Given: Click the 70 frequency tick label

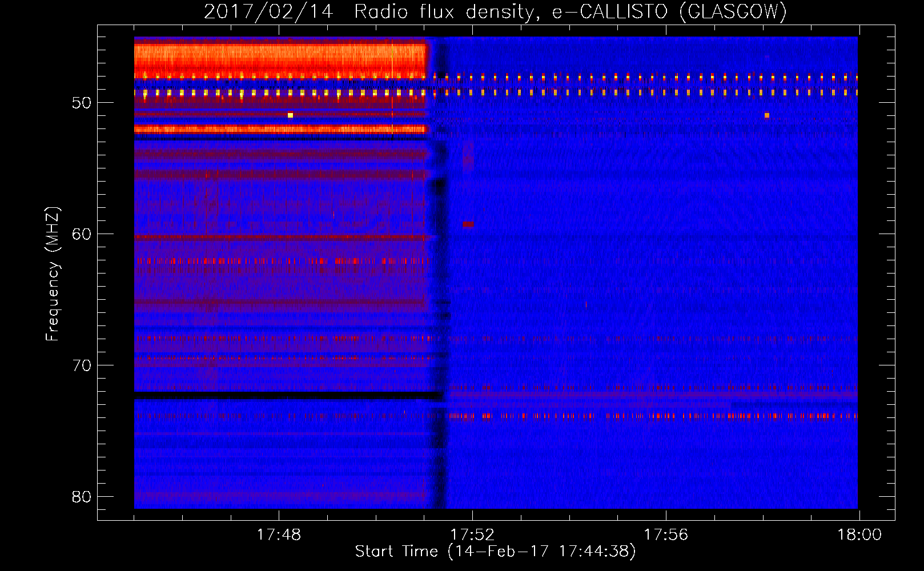Looking at the screenshot, I should 82,365.
